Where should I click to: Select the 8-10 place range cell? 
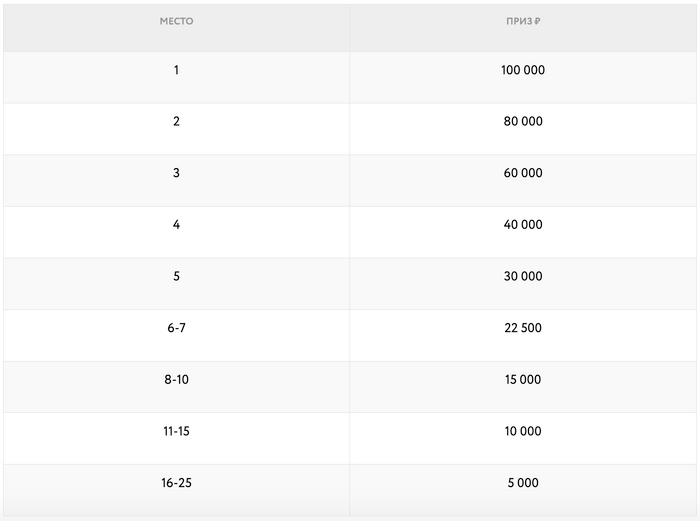point(176,380)
